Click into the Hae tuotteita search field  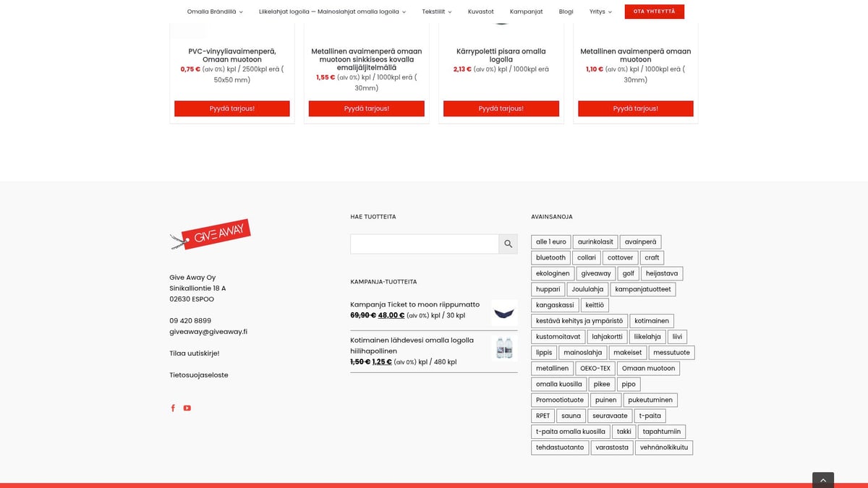pyautogui.click(x=425, y=244)
